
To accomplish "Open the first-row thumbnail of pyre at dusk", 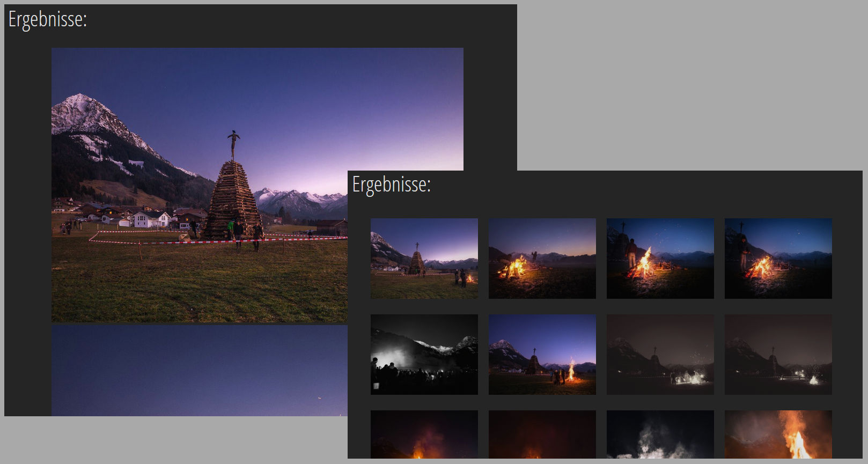I will click(x=424, y=258).
